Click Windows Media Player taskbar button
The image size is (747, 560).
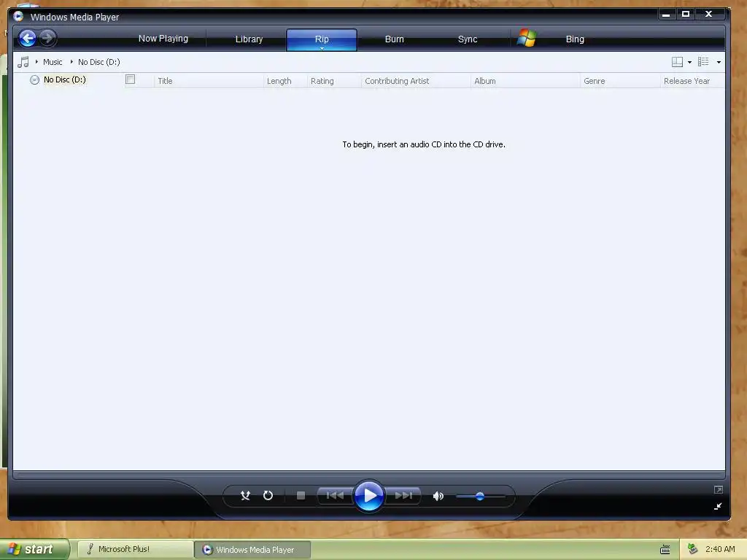252,550
